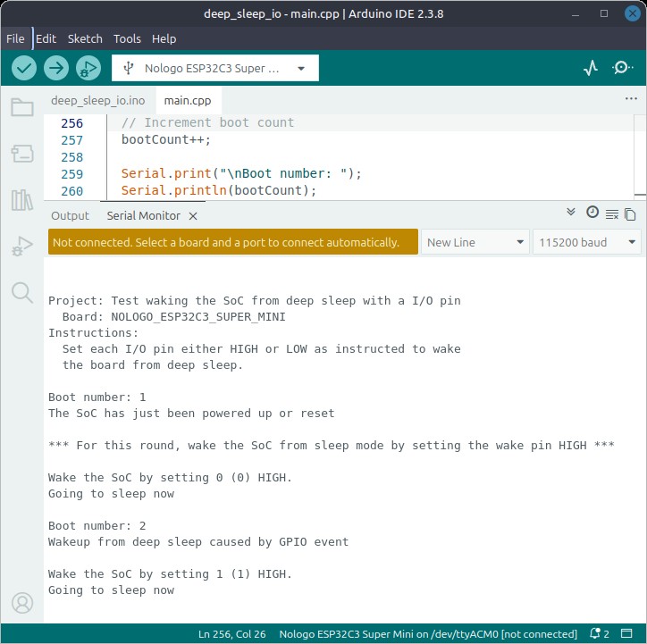Click the "Project: Test waking the SoC" output line
Viewport: 647px width, 644px height.
tap(254, 300)
